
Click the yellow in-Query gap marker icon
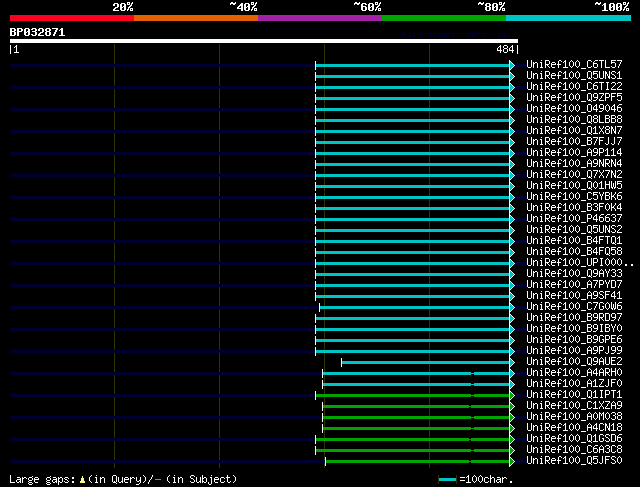tap(82, 480)
